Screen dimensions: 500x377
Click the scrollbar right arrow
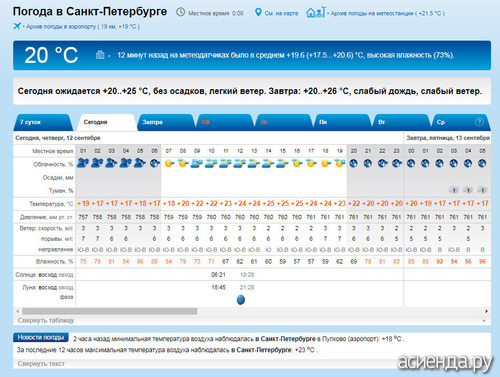click(x=486, y=311)
